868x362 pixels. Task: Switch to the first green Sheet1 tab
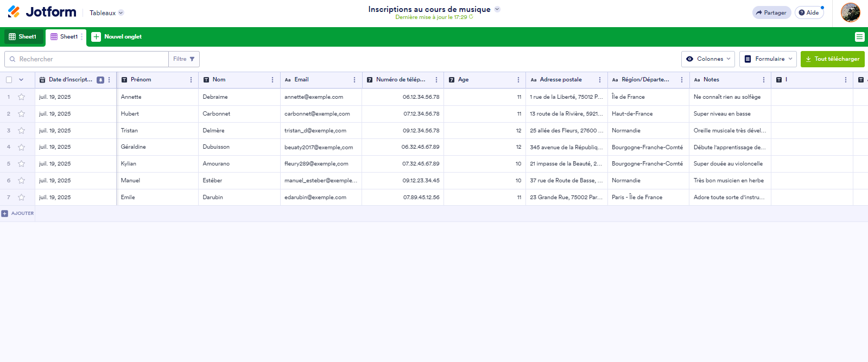click(23, 37)
